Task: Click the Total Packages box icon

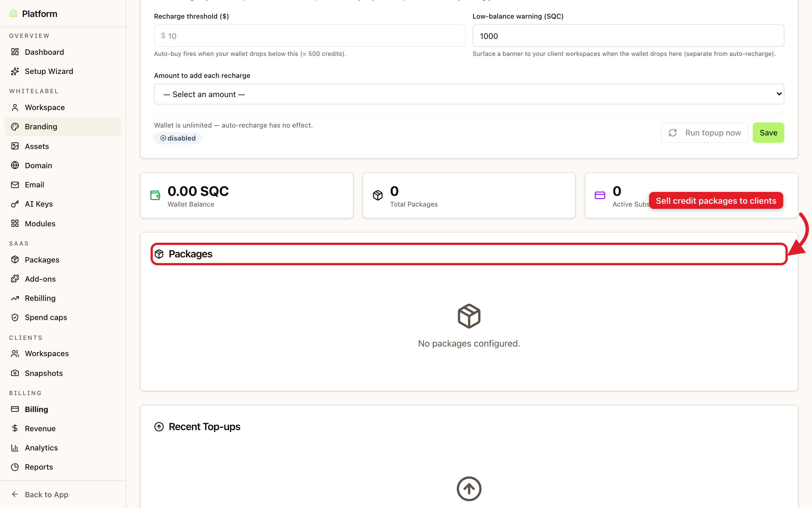Action: click(378, 195)
